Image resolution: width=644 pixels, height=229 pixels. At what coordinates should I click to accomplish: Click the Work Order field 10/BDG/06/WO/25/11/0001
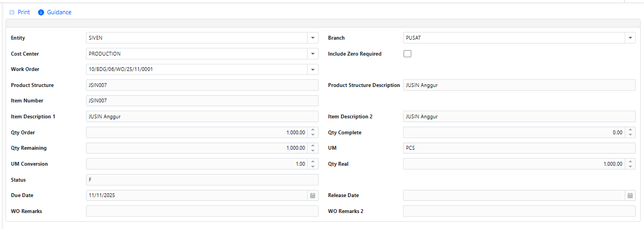(196, 69)
